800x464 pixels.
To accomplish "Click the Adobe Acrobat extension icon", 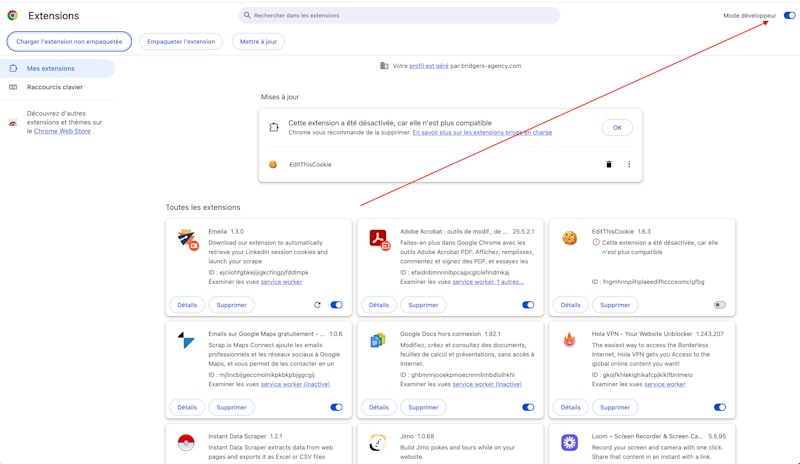I will (379, 239).
